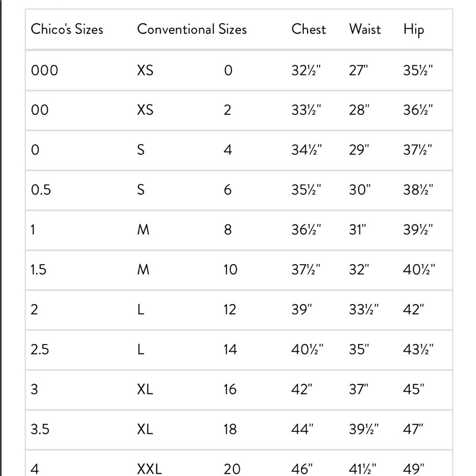The height and width of the screenshot is (476, 476).
Task: Select the 32½" chest measurement
Action: pyautogui.click(x=306, y=70)
